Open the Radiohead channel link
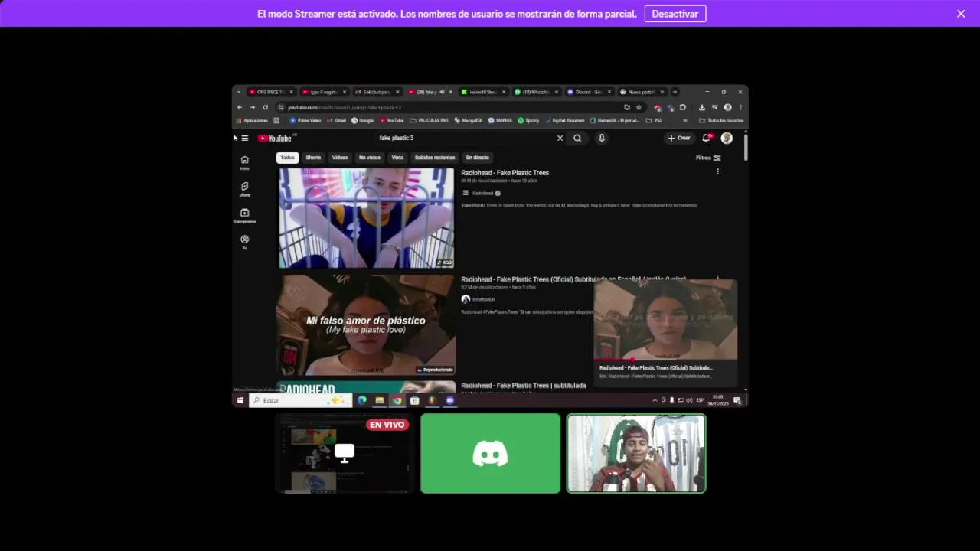The height and width of the screenshot is (551, 980). (x=482, y=193)
